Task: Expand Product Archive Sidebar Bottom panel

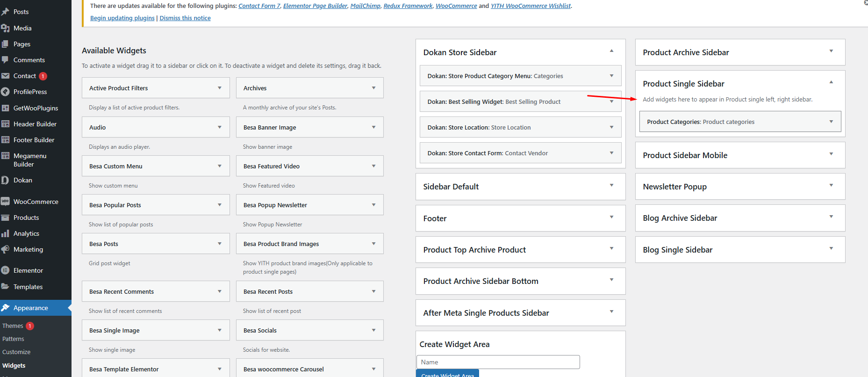Action: tap(611, 280)
